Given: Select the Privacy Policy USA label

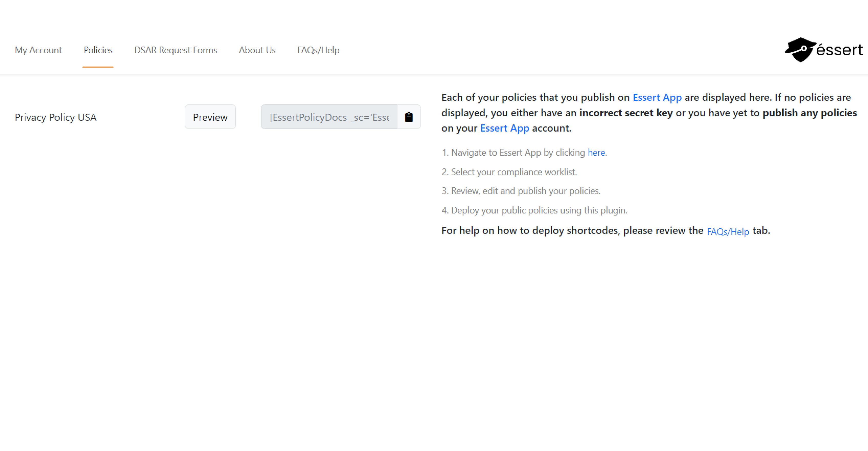Looking at the screenshot, I should click(56, 117).
